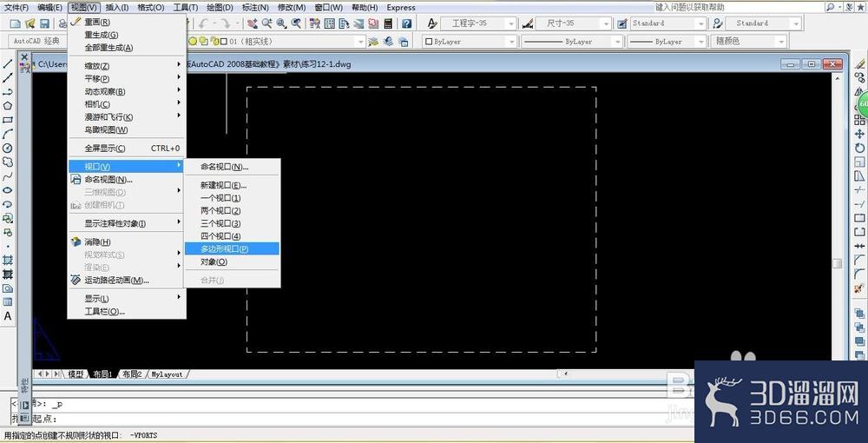Viewport: 868px width, 443px height.
Task: Open the QuickCalc calculator icon
Action: click(388, 23)
